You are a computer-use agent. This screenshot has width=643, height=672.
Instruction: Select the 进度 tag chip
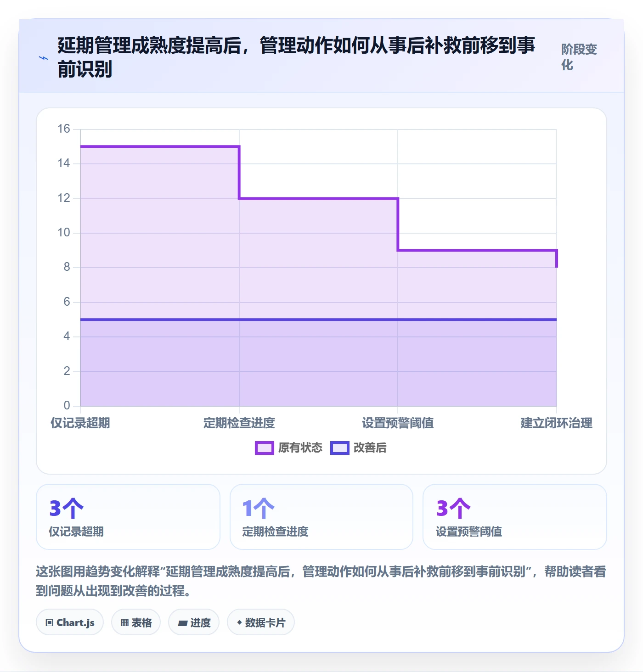[x=194, y=622]
